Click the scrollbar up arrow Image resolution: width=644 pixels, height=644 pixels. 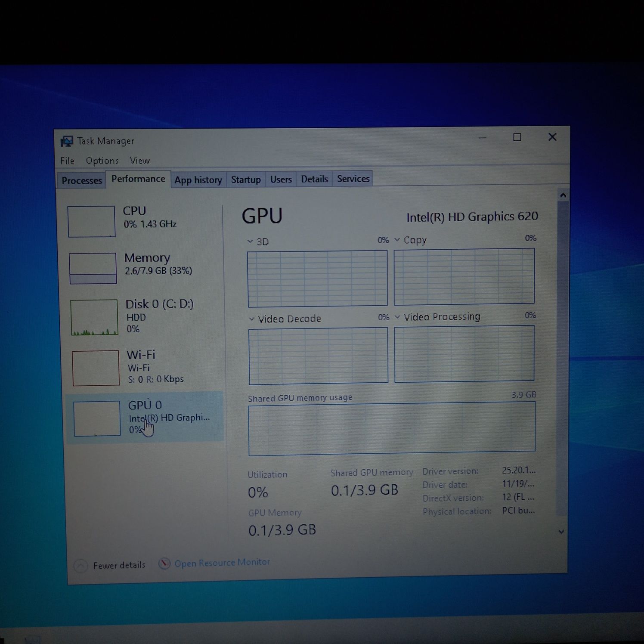563,195
